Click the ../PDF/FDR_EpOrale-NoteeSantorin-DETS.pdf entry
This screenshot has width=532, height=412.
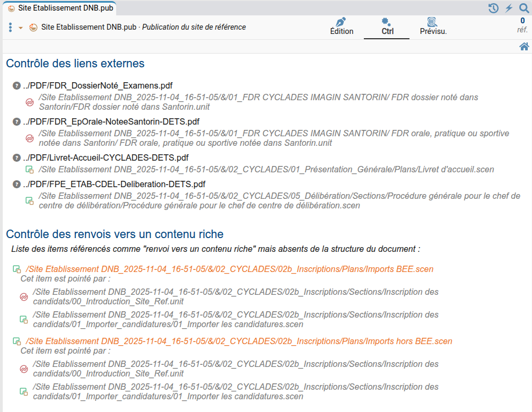111,121
